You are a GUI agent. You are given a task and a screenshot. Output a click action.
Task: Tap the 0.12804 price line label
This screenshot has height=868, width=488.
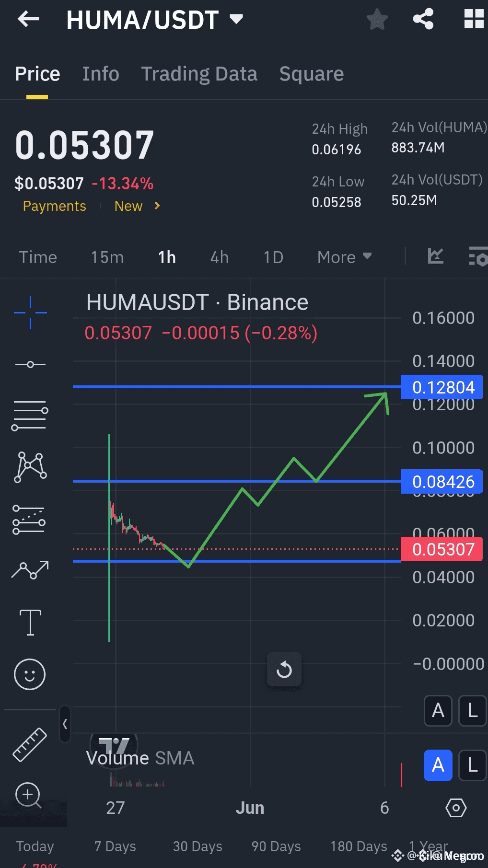tap(442, 387)
